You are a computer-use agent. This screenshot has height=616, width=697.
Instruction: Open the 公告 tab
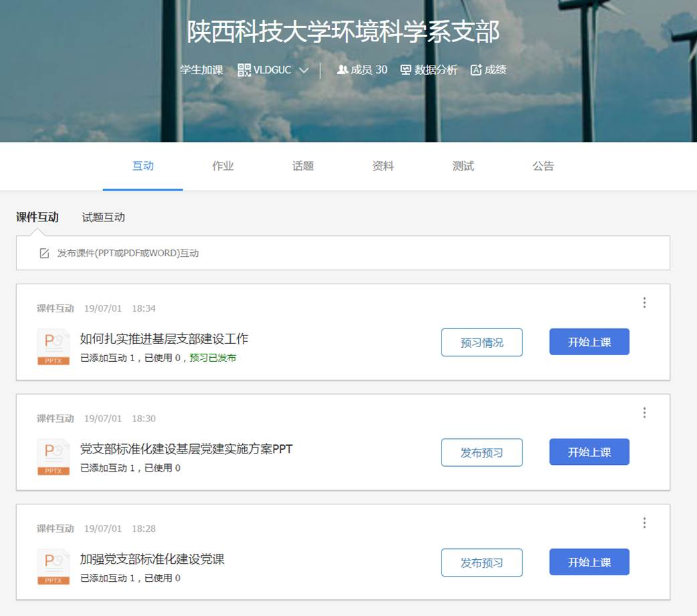[543, 166]
